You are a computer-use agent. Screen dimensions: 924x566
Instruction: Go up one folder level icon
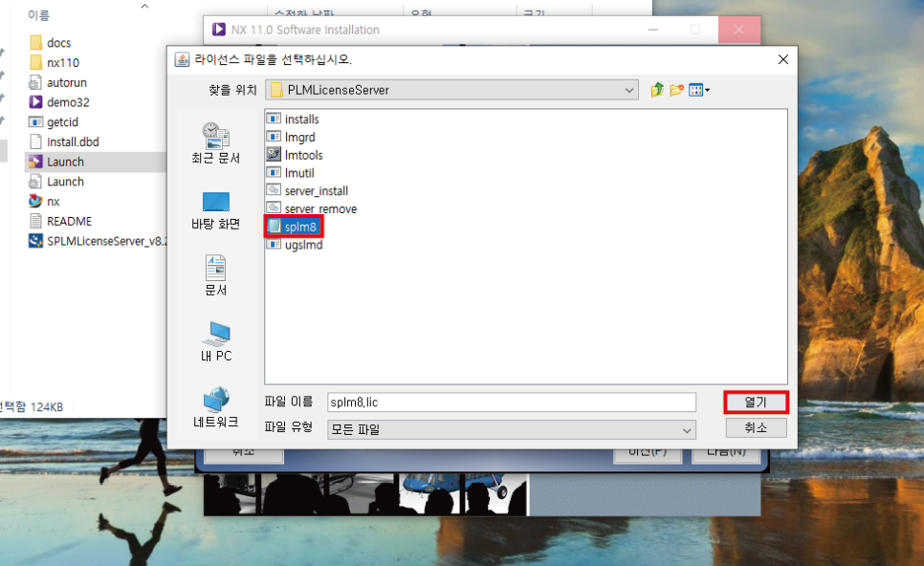click(x=657, y=90)
